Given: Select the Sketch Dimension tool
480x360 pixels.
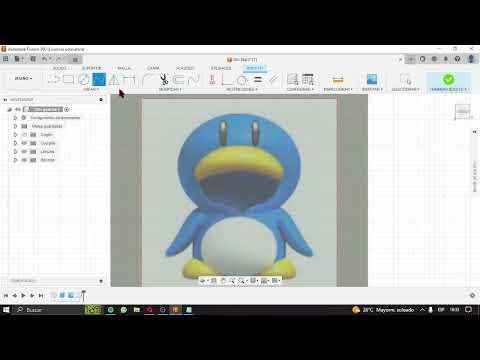Looking at the screenshot, I should 129,79.
